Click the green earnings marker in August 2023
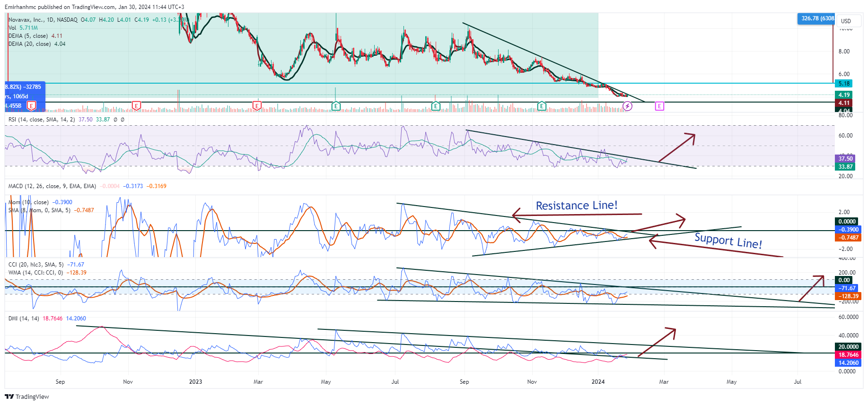This screenshot has width=868, height=405. click(436, 106)
